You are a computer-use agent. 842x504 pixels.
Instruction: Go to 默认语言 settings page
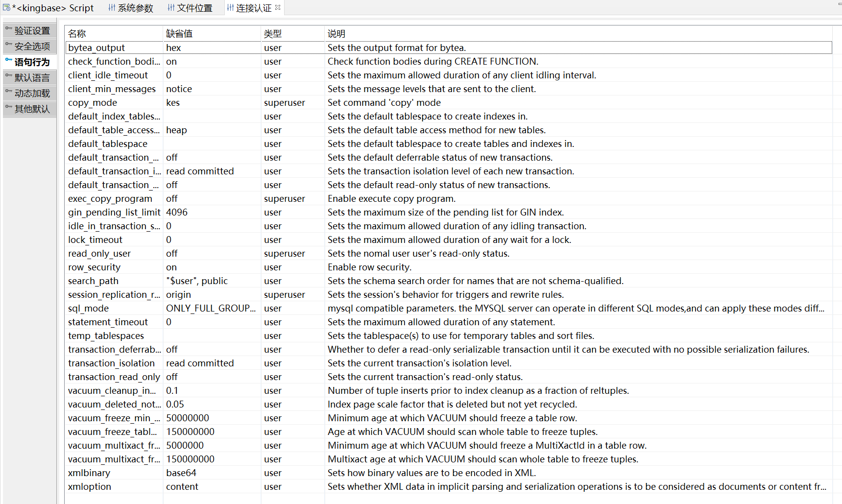pos(31,77)
